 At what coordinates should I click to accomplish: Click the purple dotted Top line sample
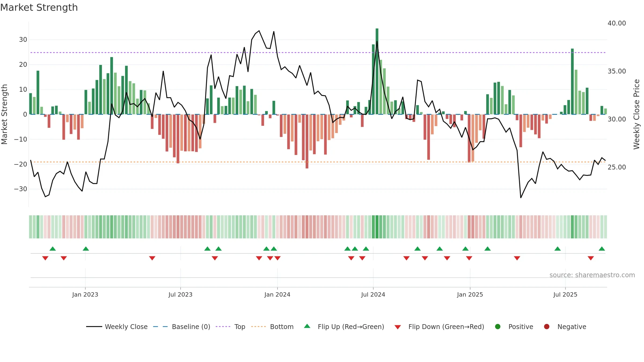pyautogui.click(x=223, y=327)
